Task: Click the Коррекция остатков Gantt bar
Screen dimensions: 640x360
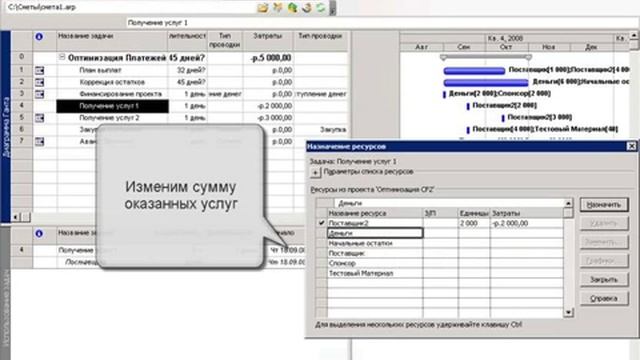Action: tap(486, 83)
